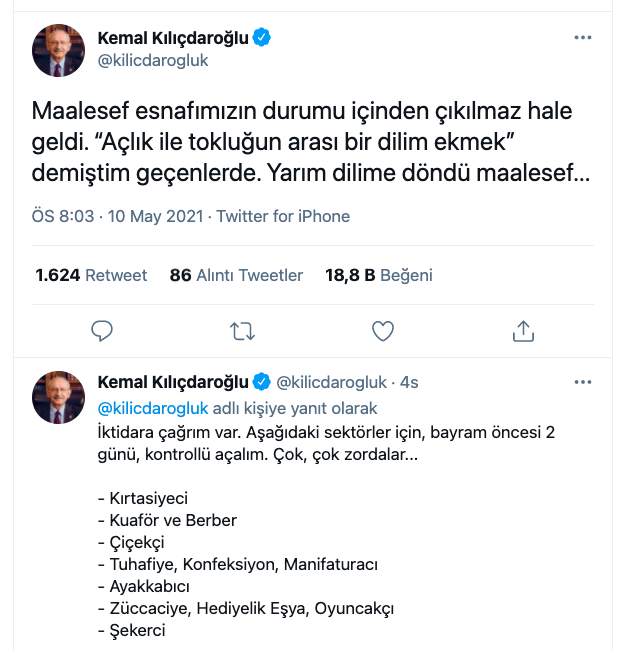Click reply tweet's profile avatar
Screen dimensions: 622x650
[59, 394]
